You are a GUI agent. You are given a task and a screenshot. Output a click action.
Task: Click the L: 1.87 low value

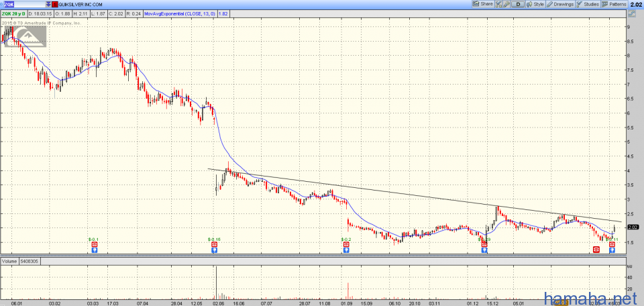click(99, 13)
